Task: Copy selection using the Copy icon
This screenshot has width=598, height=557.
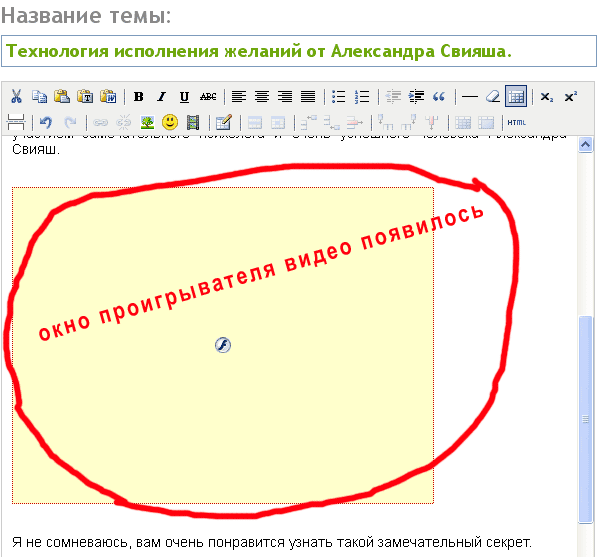Action: coord(39,97)
